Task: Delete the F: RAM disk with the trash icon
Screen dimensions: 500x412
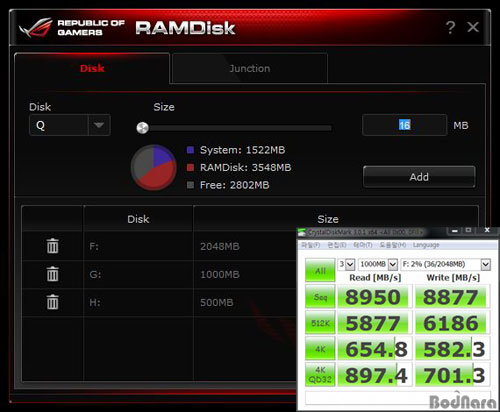Action: pos(52,246)
